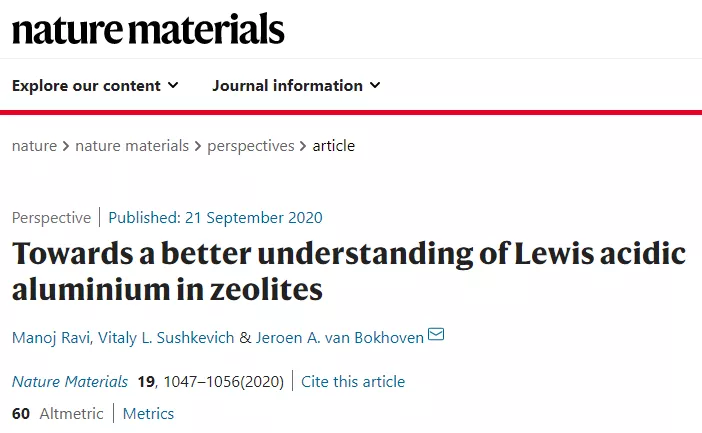Click the article breadcrumb item
Screen dimensions: 702x433
click(x=334, y=146)
